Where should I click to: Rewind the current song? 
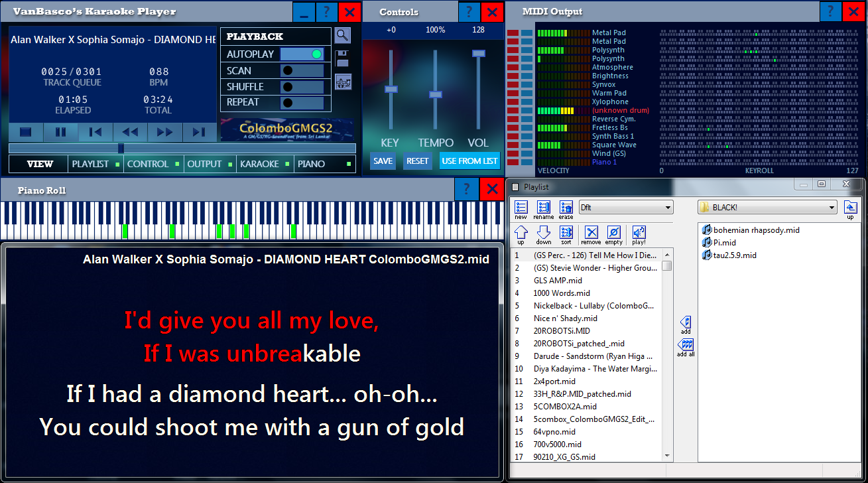click(x=130, y=132)
